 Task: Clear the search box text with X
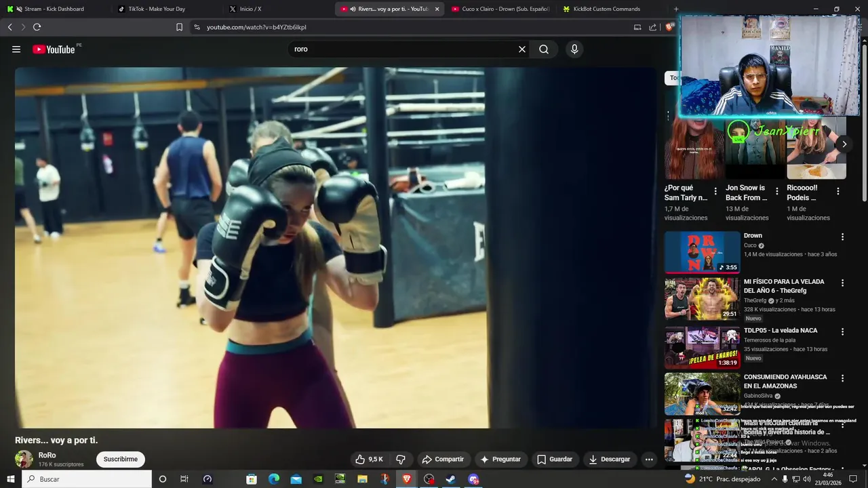pos(522,49)
